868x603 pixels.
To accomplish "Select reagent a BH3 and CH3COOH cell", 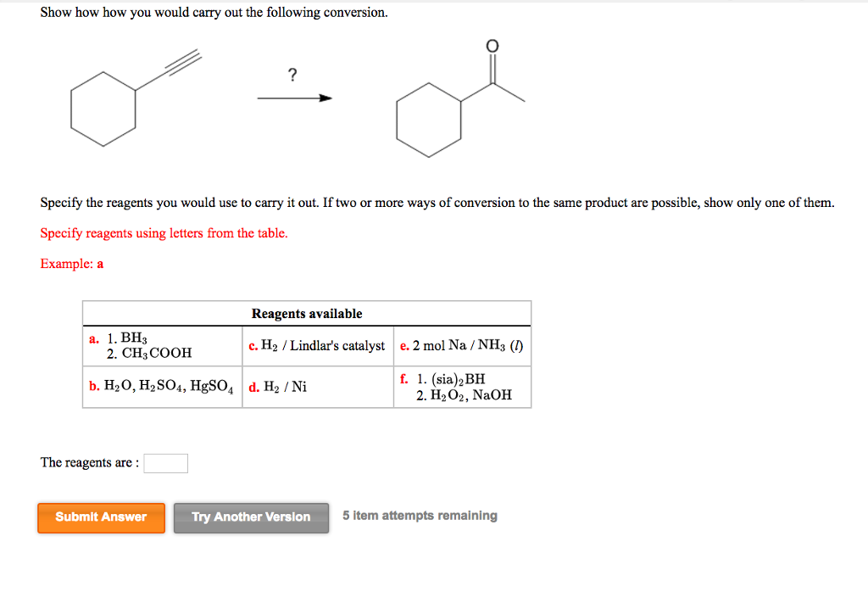I will (162, 345).
